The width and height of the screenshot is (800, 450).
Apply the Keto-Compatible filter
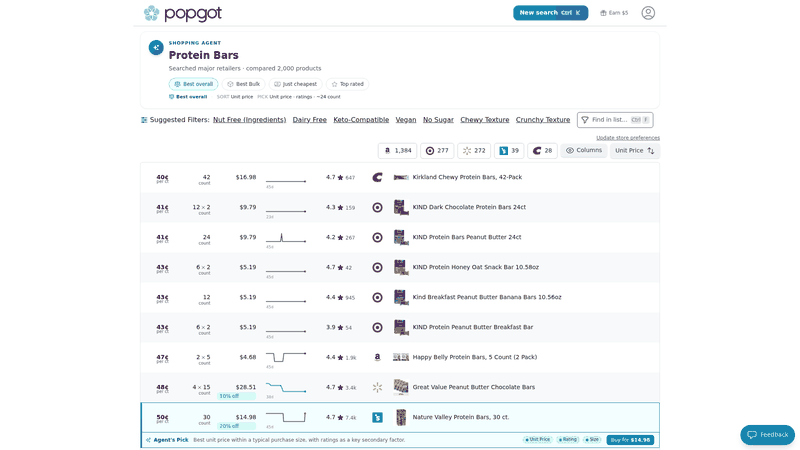tap(361, 120)
